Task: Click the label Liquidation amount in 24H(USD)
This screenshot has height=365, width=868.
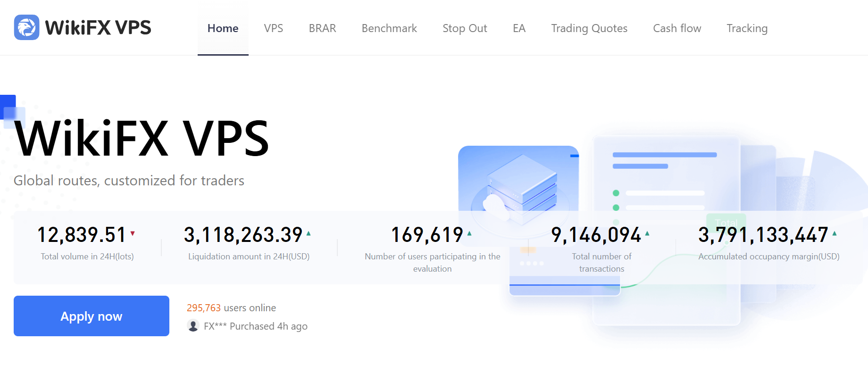Action: tap(249, 257)
